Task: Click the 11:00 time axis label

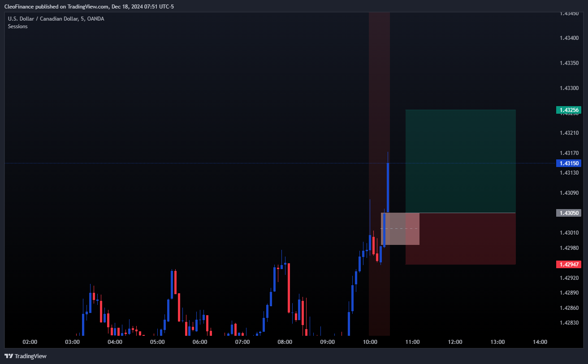Action: pos(412,342)
